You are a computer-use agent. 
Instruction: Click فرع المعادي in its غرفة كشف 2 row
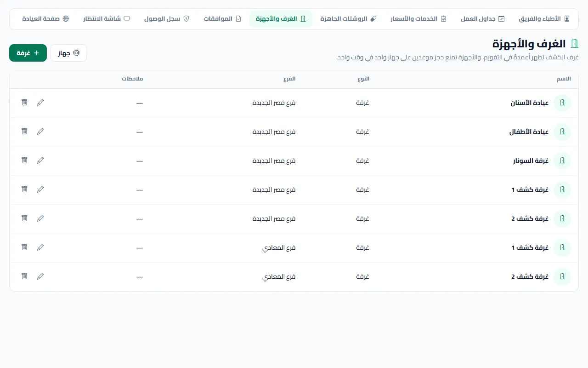point(279,277)
